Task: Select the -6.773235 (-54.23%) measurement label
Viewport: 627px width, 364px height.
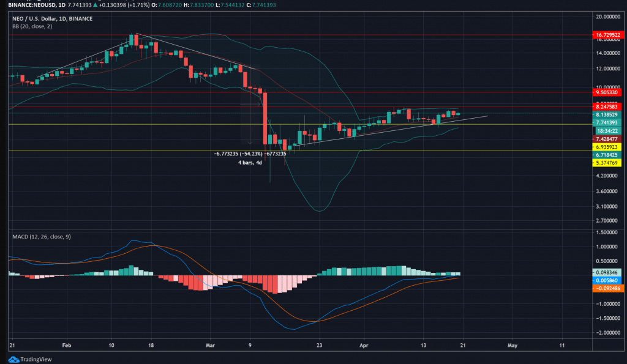Action: (250, 154)
